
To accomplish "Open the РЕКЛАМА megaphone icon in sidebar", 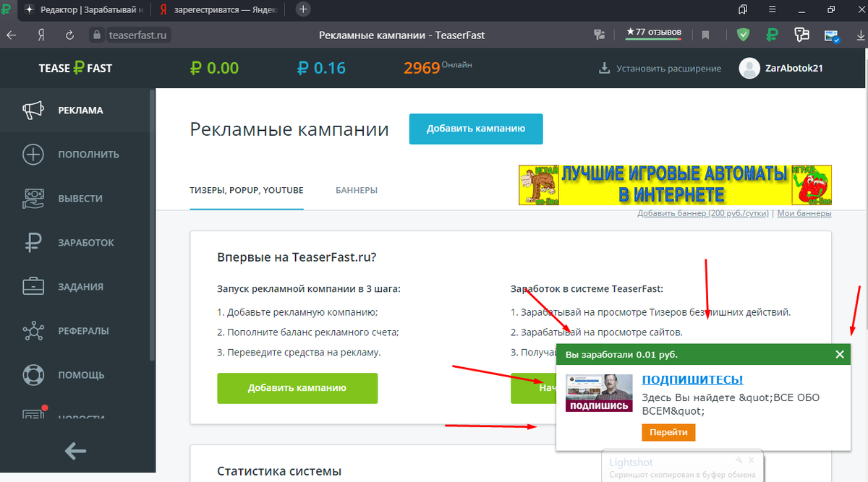I will (33, 111).
